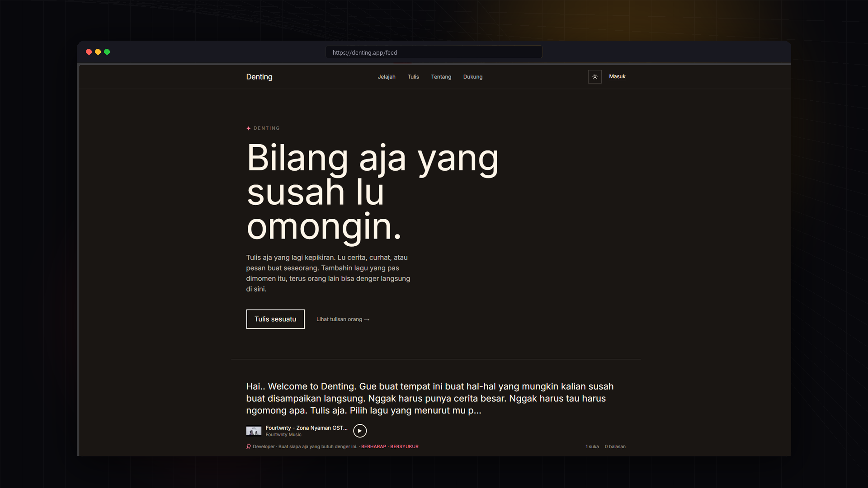Open the Tentang page
Image resolution: width=868 pixels, height=488 pixels.
(x=441, y=77)
